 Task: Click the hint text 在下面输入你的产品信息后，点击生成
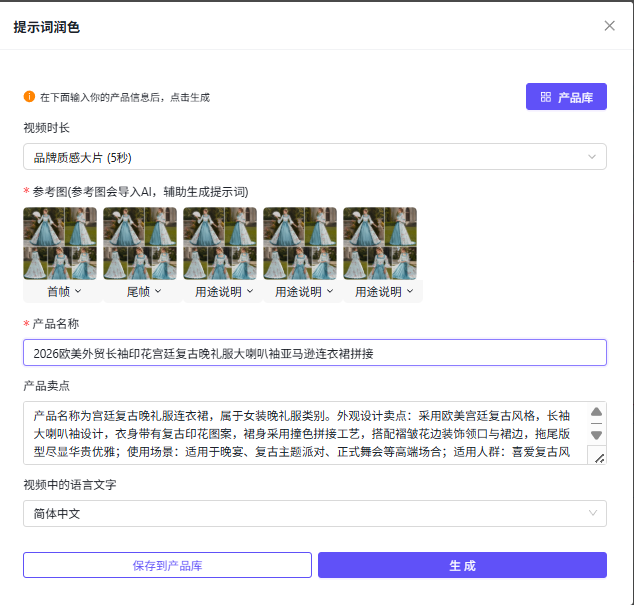pyautogui.click(x=125, y=97)
